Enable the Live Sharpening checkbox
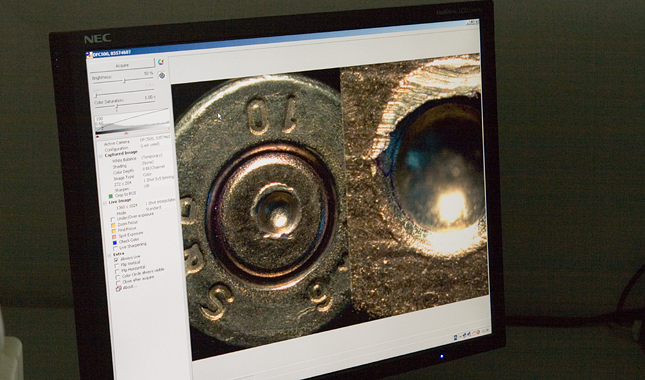Screen dimensions: 645x380 [116, 248]
